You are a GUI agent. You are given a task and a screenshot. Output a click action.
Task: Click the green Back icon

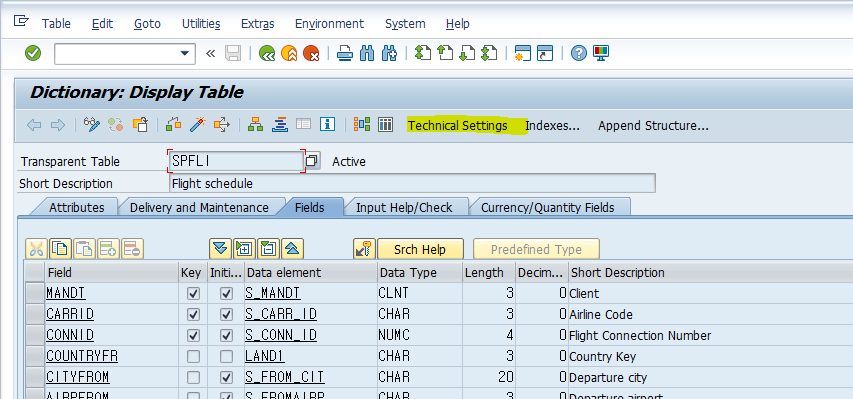point(267,53)
